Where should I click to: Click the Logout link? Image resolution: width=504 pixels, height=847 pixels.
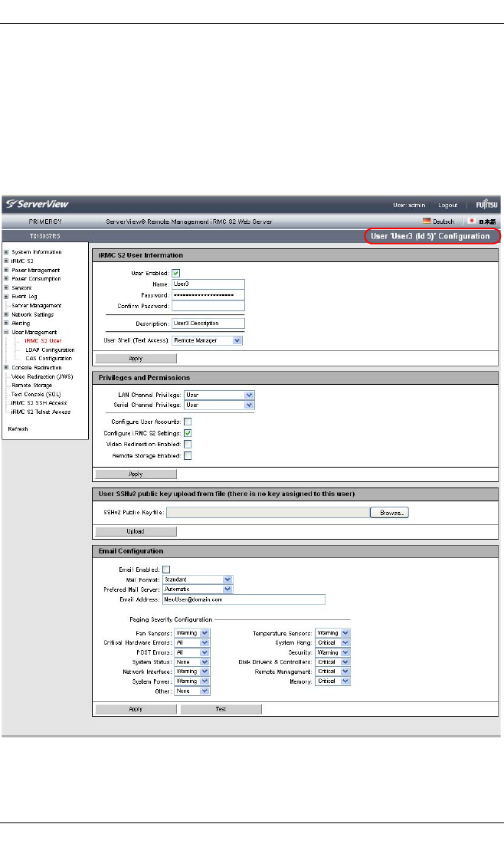click(447, 205)
